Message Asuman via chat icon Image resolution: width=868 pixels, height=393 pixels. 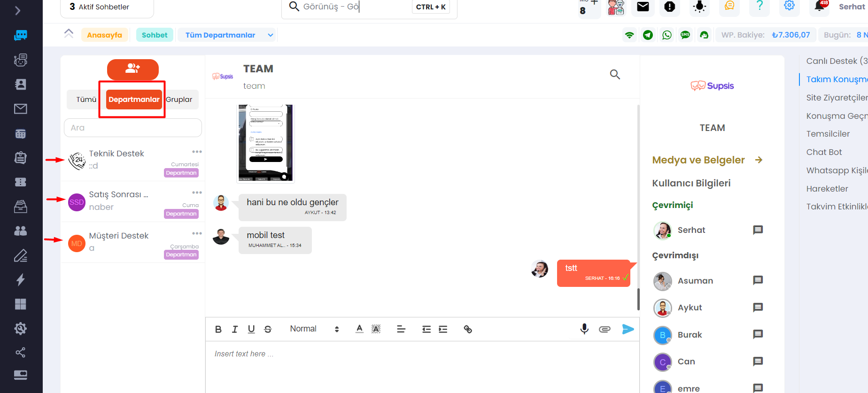(758, 280)
